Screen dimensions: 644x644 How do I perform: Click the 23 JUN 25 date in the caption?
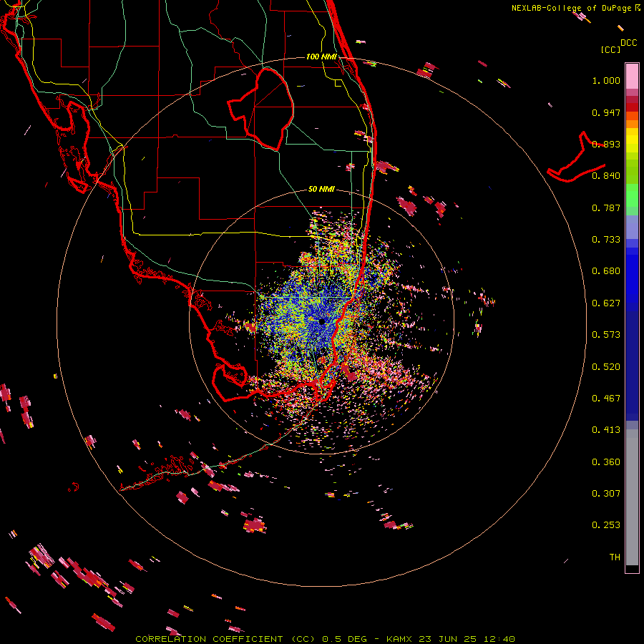[448, 639]
